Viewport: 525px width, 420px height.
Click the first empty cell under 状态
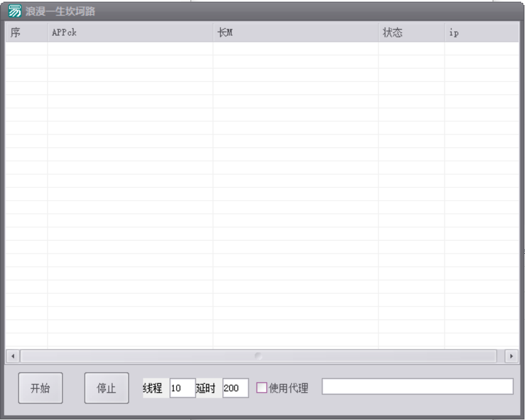click(x=411, y=49)
